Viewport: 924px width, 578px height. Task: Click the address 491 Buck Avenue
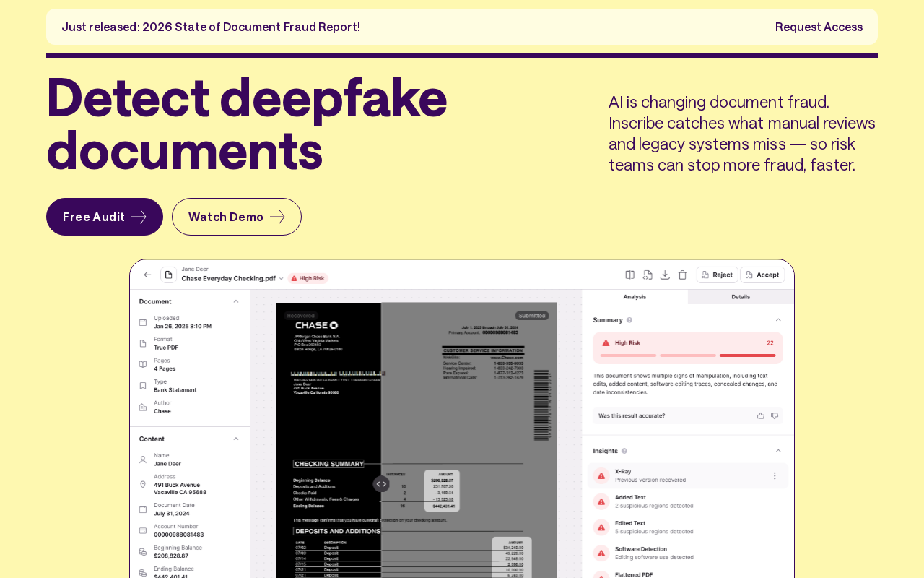[x=177, y=485]
